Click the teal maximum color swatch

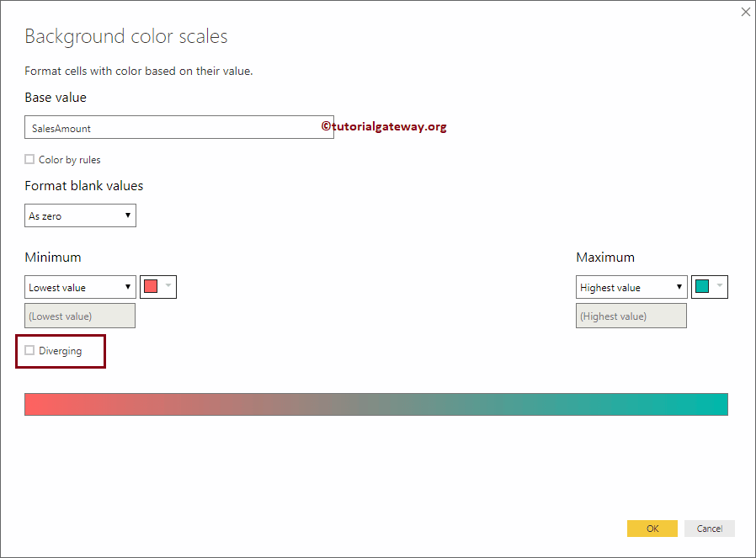[704, 287]
